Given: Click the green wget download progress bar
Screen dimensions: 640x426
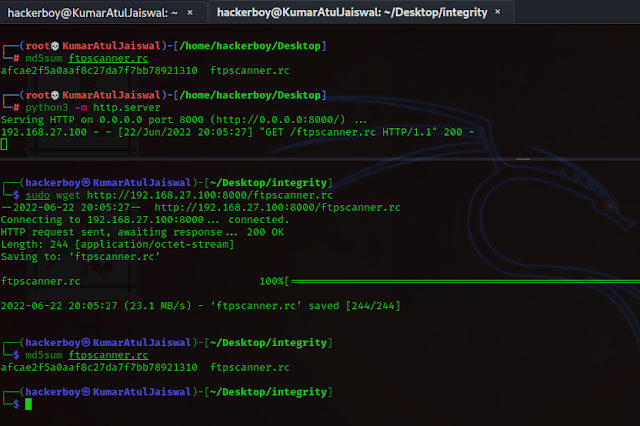Looking at the screenshot, I should coord(465,281).
